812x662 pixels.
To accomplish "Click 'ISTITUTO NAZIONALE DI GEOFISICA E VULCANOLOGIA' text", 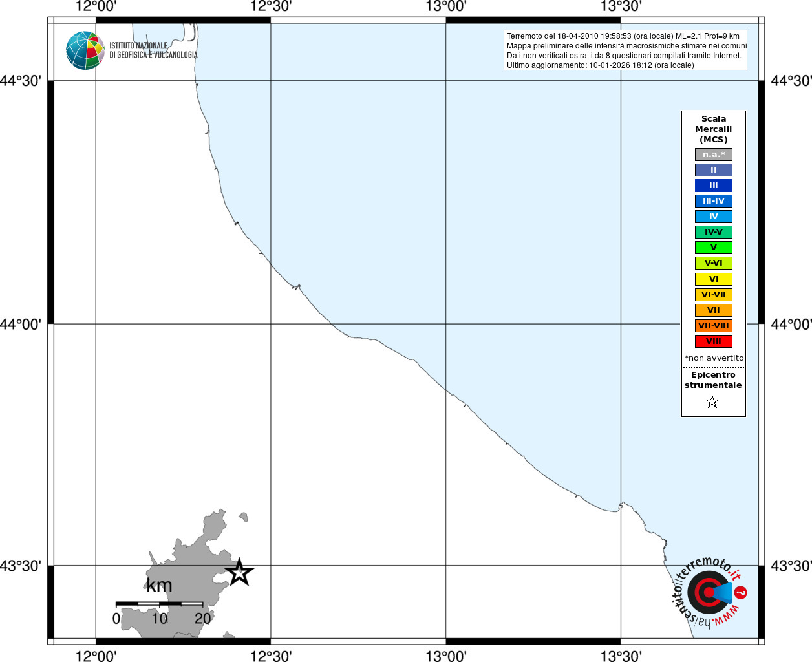I will tap(153, 50).
